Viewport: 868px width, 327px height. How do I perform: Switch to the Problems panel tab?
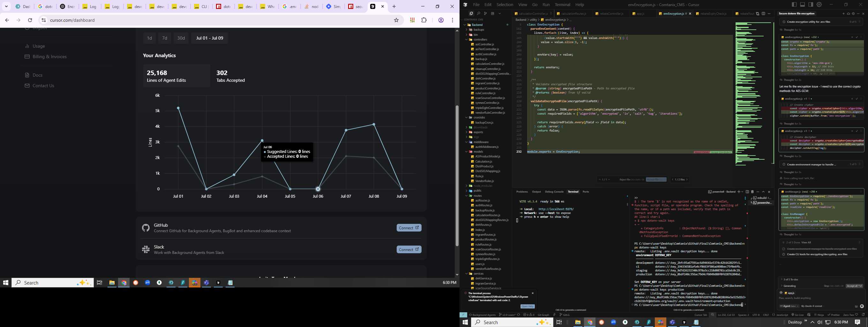click(522, 192)
